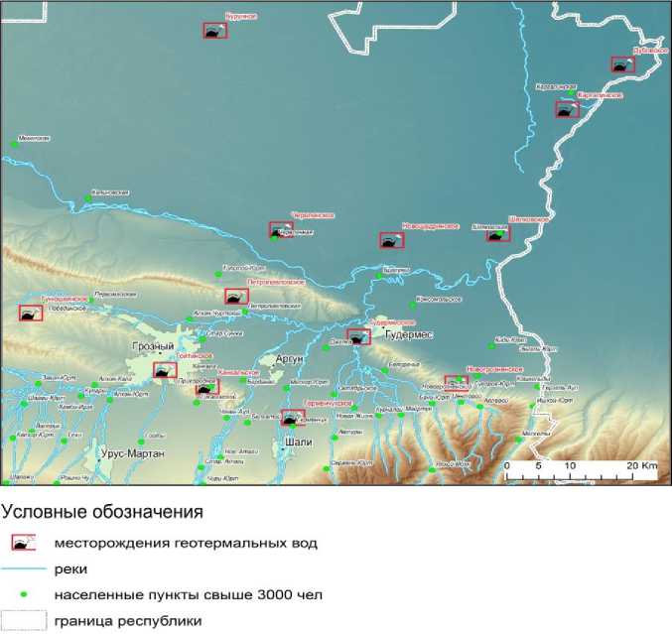Select the red Ханкальское deposit label
This screenshot has height=634, width=672.
[x=238, y=373]
